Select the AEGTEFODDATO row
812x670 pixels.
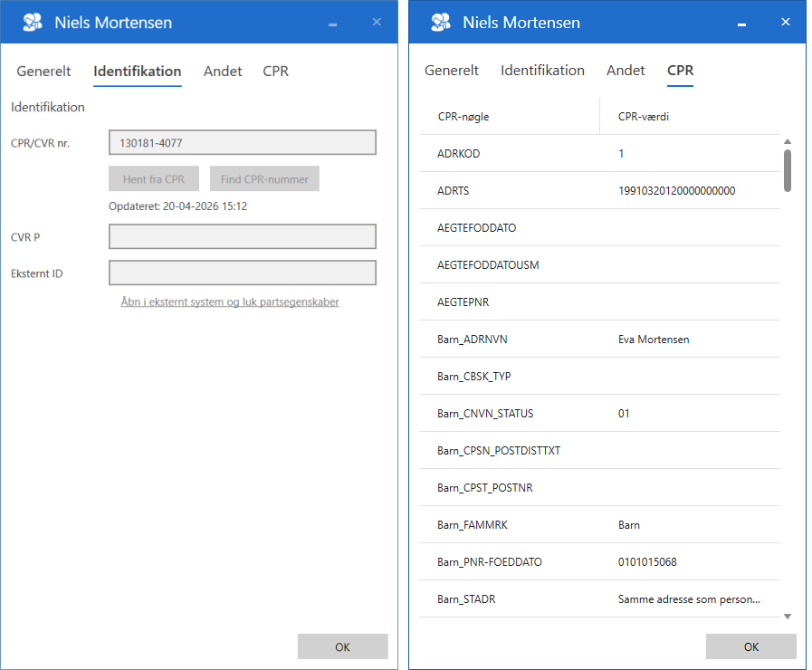click(x=599, y=228)
